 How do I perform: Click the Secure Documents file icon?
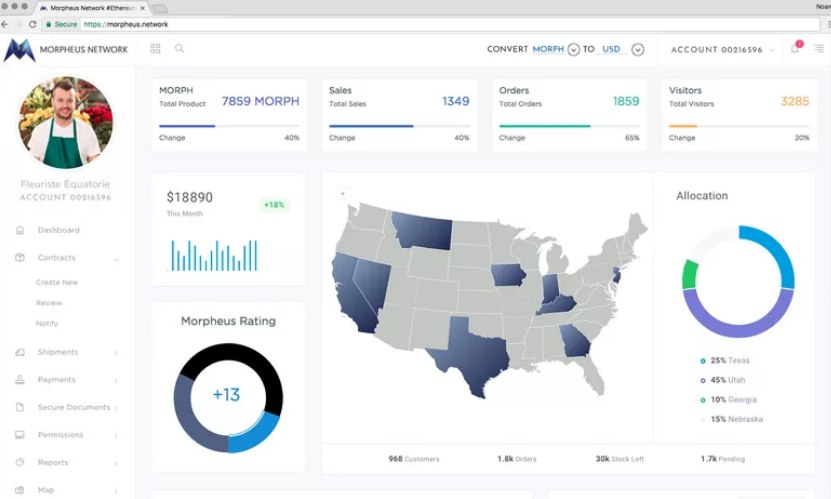[20, 407]
